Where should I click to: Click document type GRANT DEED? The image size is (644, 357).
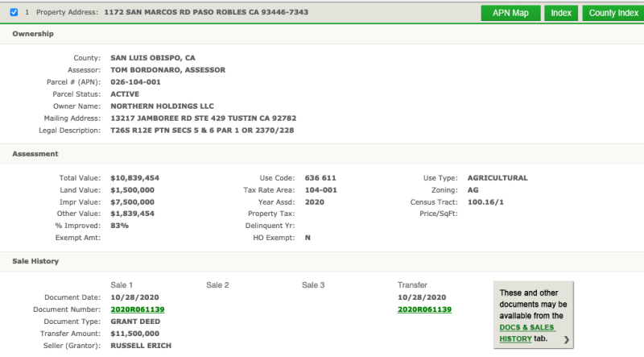pos(135,322)
